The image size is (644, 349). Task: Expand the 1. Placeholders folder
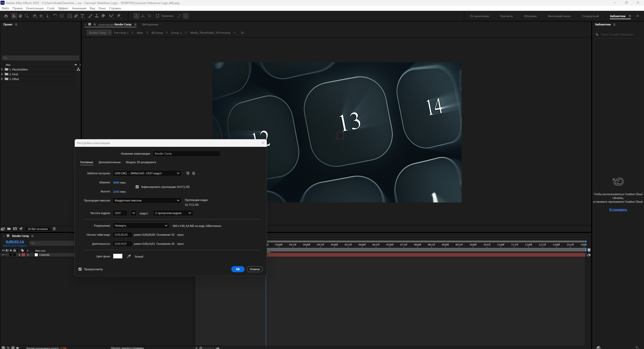[2, 69]
